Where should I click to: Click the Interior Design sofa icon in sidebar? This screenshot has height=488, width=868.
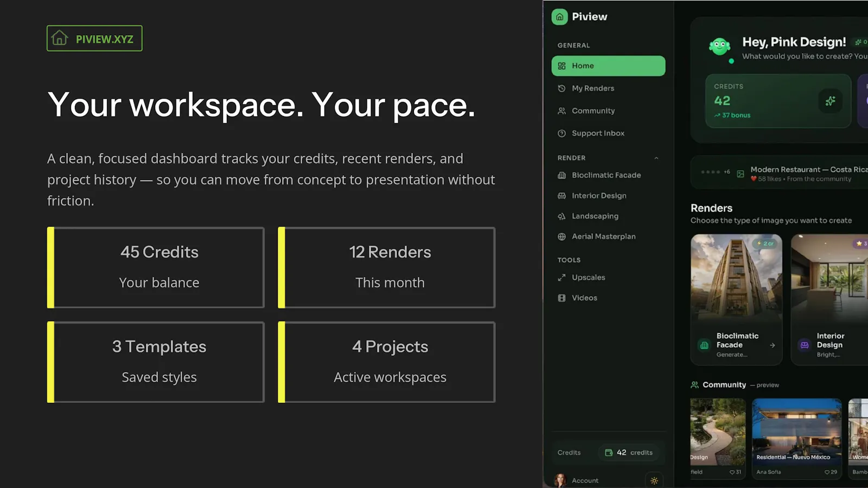tap(562, 196)
